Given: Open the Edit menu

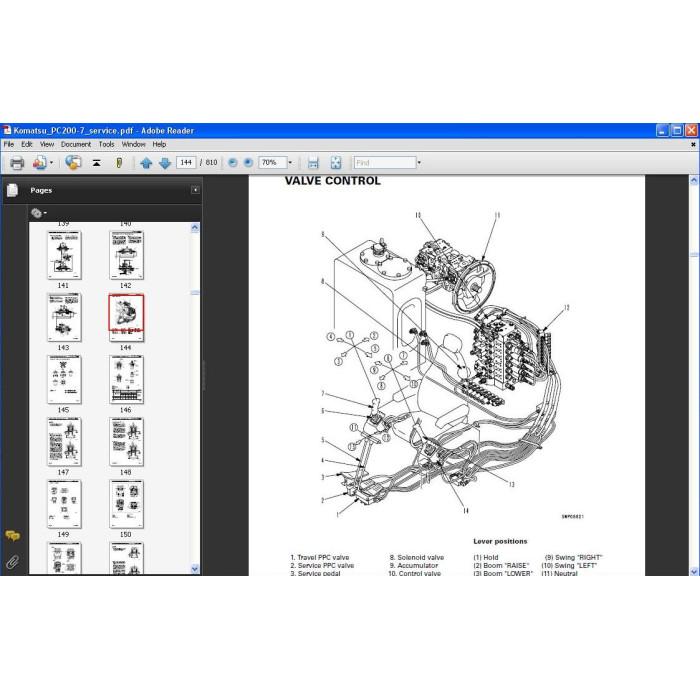Looking at the screenshot, I should coord(27,144).
